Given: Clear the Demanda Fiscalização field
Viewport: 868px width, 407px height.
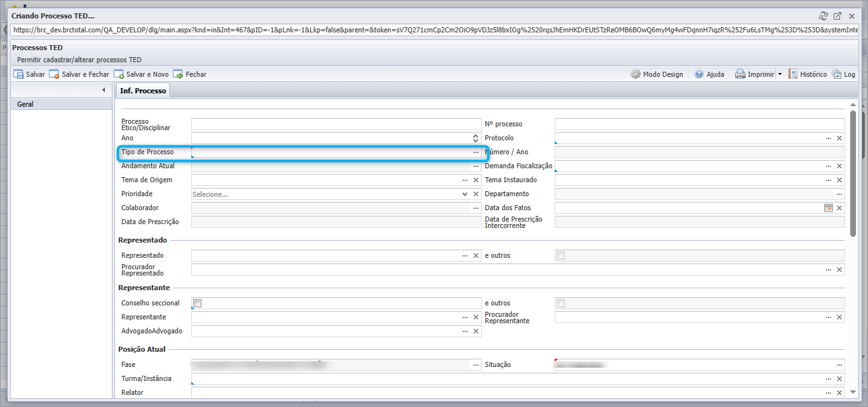Looking at the screenshot, I should [x=839, y=166].
